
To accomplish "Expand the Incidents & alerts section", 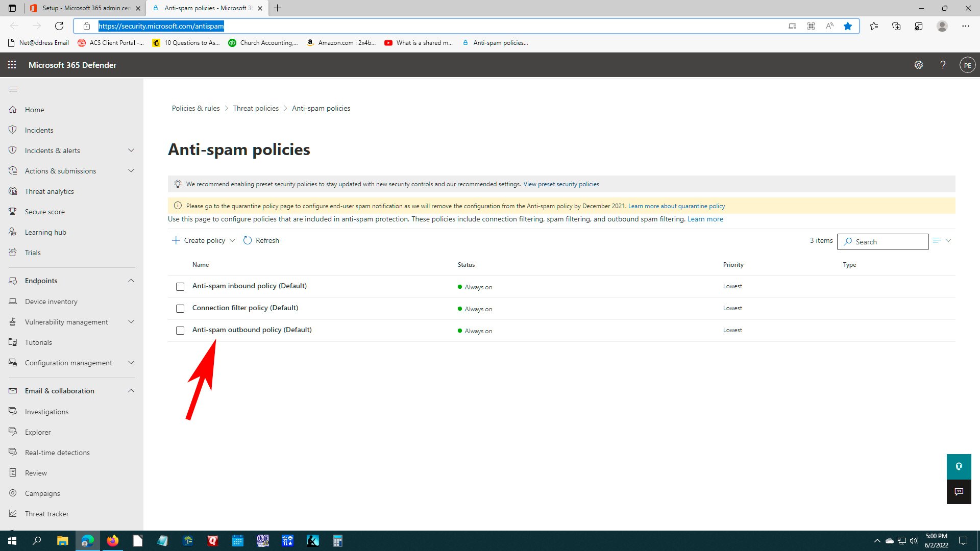I will [x=131, y=151].
